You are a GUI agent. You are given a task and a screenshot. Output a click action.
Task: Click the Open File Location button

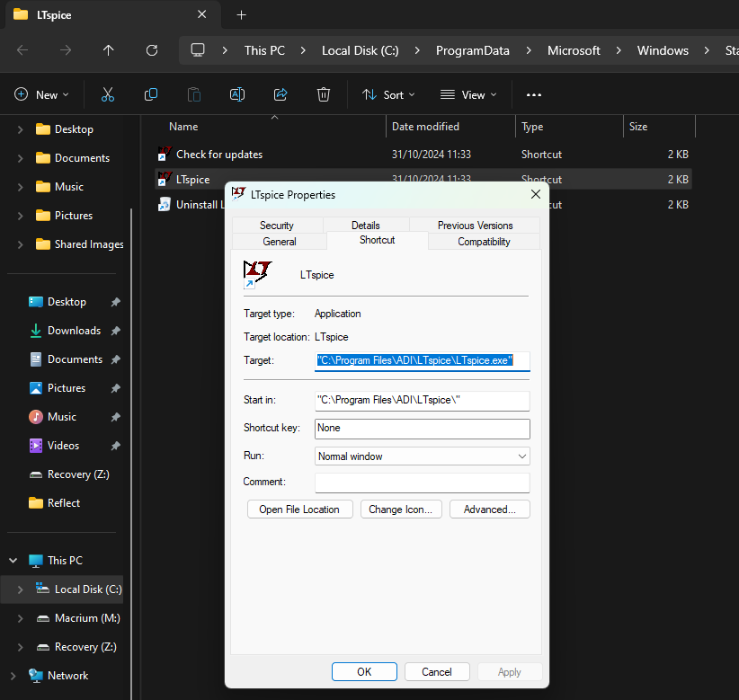[x=299, y=509]
